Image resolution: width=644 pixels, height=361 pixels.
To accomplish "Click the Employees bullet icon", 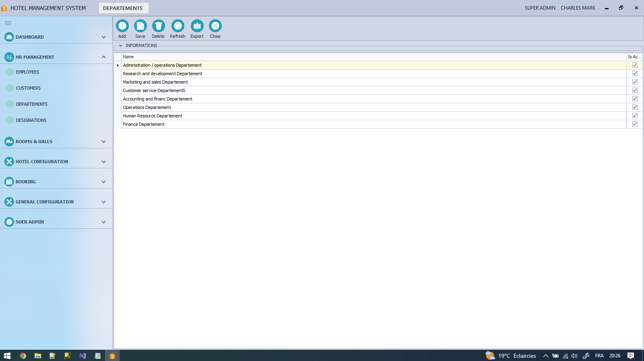I will 10,72.
